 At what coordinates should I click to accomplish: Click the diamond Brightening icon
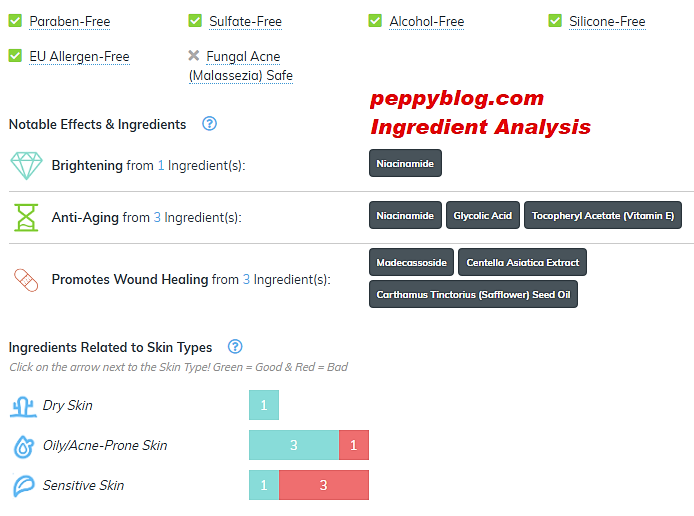click(26, 165)
